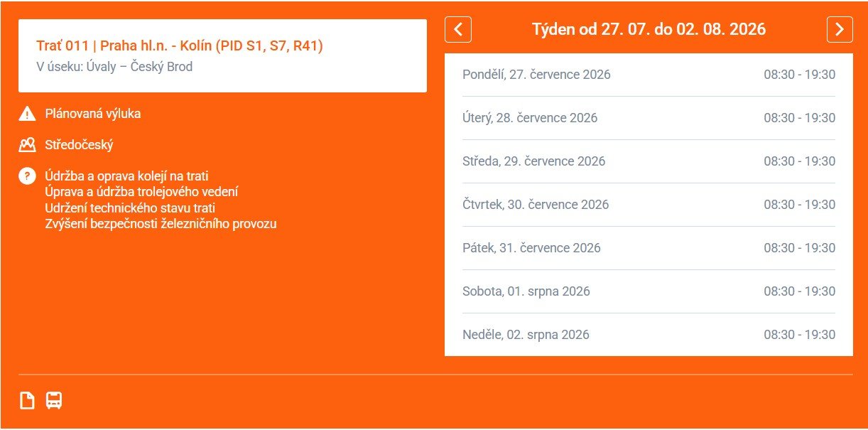The image size is (868, 430).
Task: Click the week heading Týden od 27. 07.
Action: (x=649, y=29)
